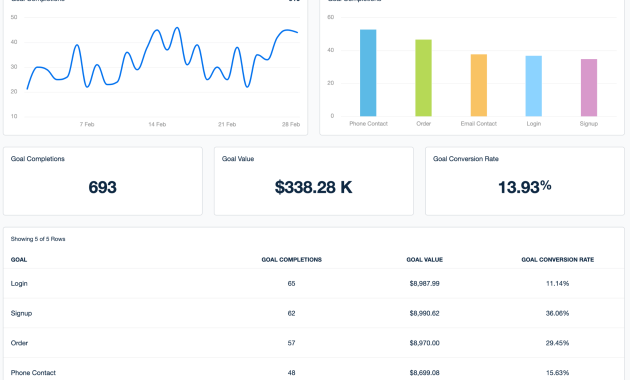The width and height of the screenshot is (630, 380).
Task: Click the Order label under bar chart
Action: [x=423, y=124]
